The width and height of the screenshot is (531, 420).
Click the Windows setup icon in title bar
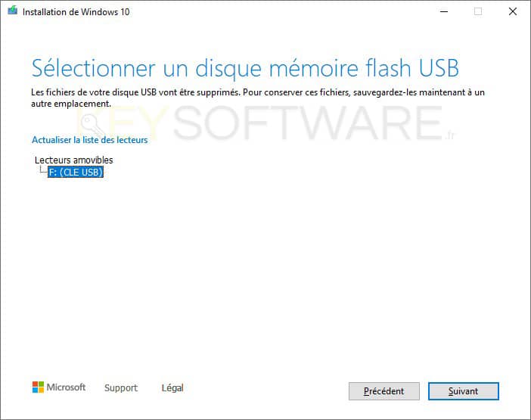pyautogui.click(x=13, y=11)
